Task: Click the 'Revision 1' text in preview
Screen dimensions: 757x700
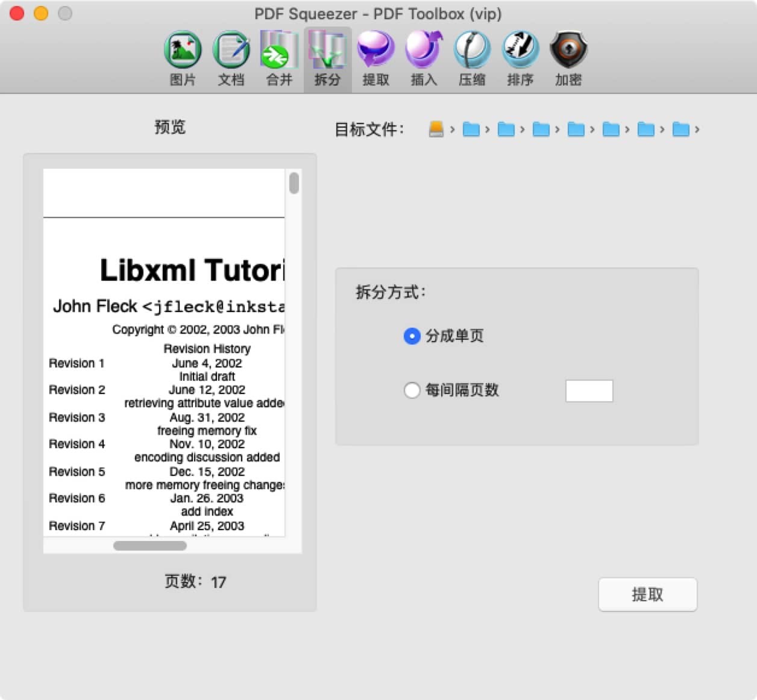Action: [x=77, y=363]
